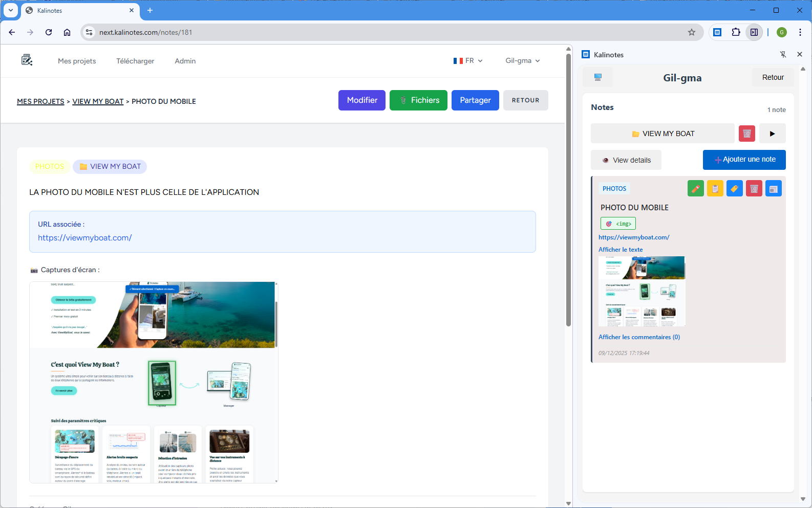
Task: Reload the current page
Action: 49,32
